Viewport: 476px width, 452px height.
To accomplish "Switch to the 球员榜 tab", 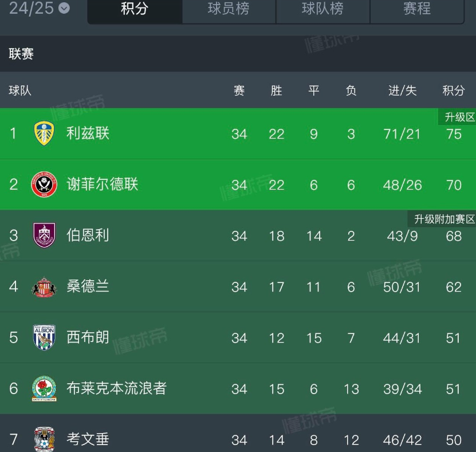I will click(x=229, y=9).
